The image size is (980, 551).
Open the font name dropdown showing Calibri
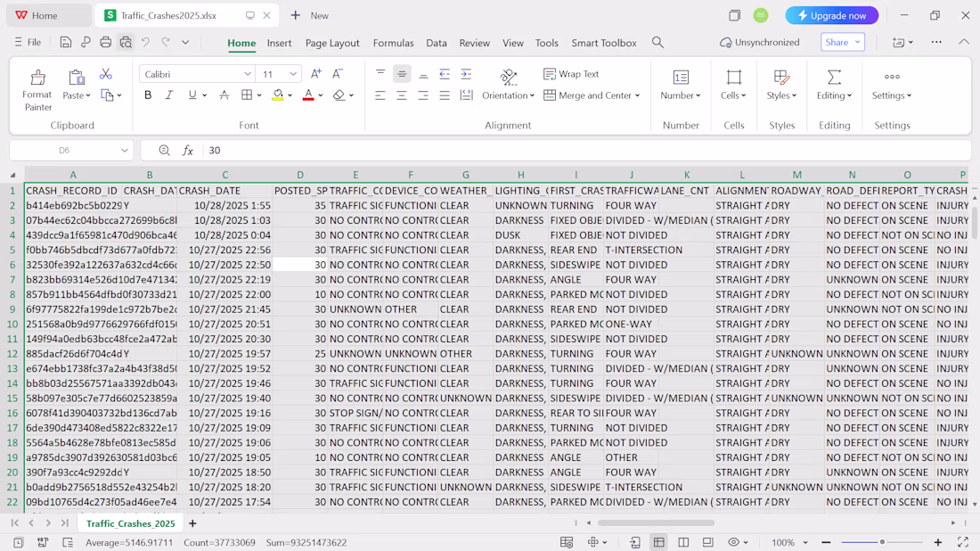pos(248,74)
